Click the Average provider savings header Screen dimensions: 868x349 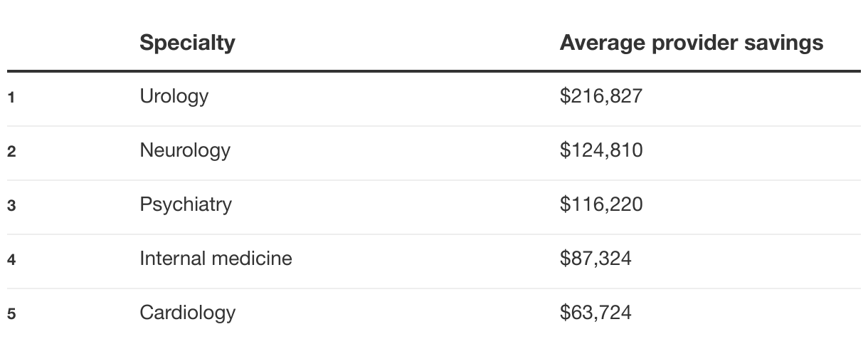tap(691, 43)
